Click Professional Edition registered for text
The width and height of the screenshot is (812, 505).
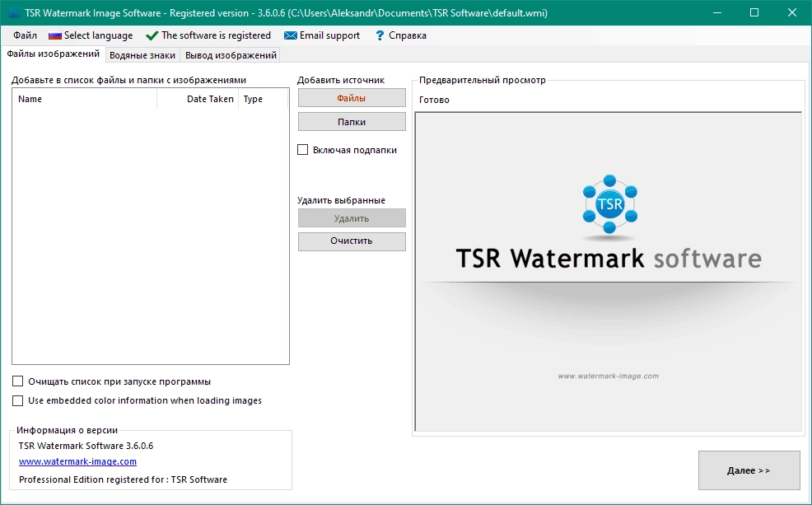[123, 479]
